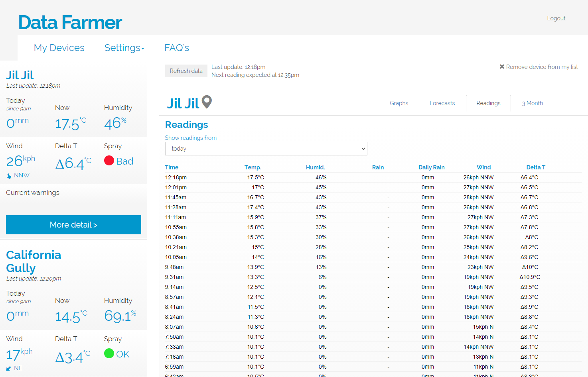Open the FAQ's page
This screenshot has height=377, width=588.
177,48
